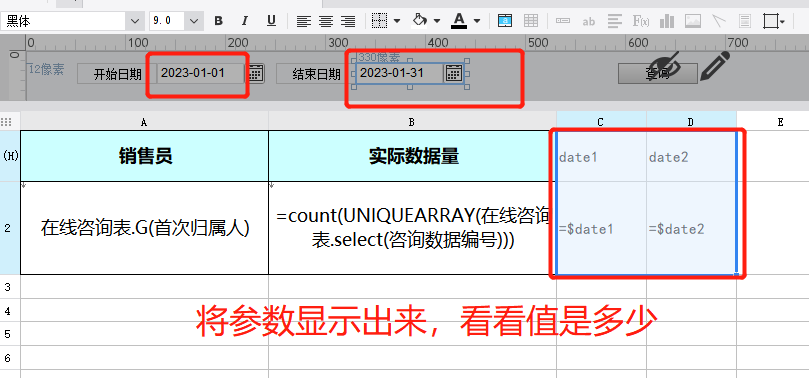
Task: Align cell text left
Action: tap(303, 21)
